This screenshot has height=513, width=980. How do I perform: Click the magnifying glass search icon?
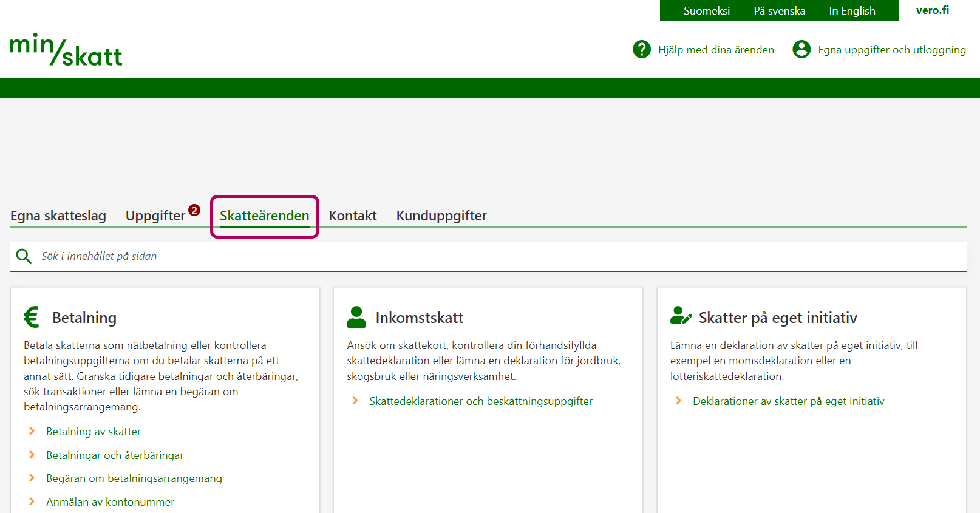tap(24, 256)
